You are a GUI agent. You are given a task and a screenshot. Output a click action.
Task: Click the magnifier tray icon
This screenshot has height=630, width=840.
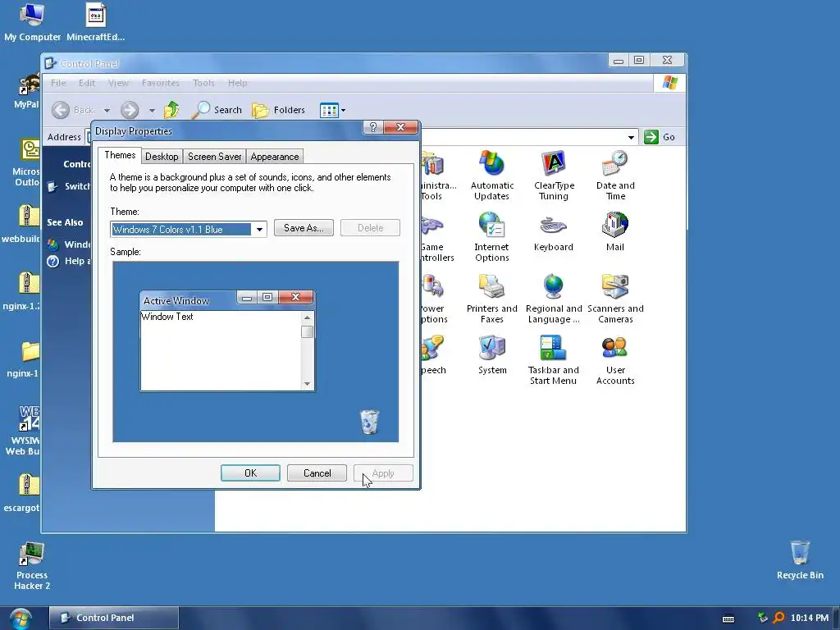(778, 618)
